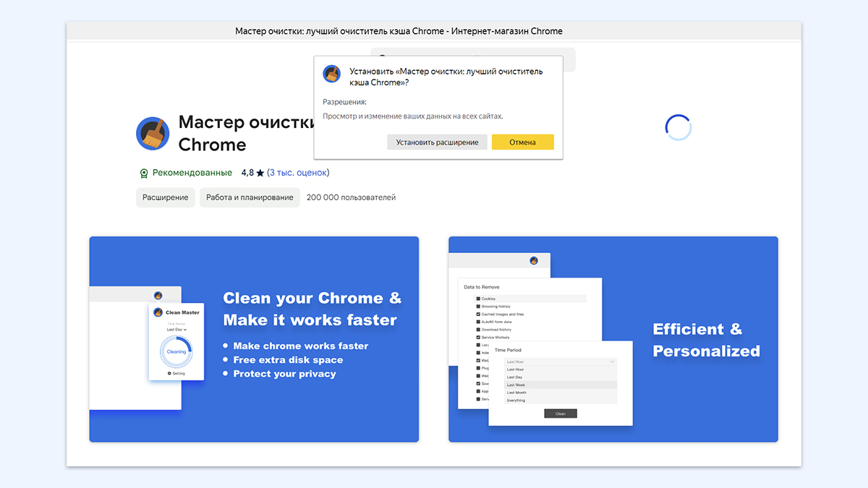Select the "Работа и планирование" category chip

(250, 197)
